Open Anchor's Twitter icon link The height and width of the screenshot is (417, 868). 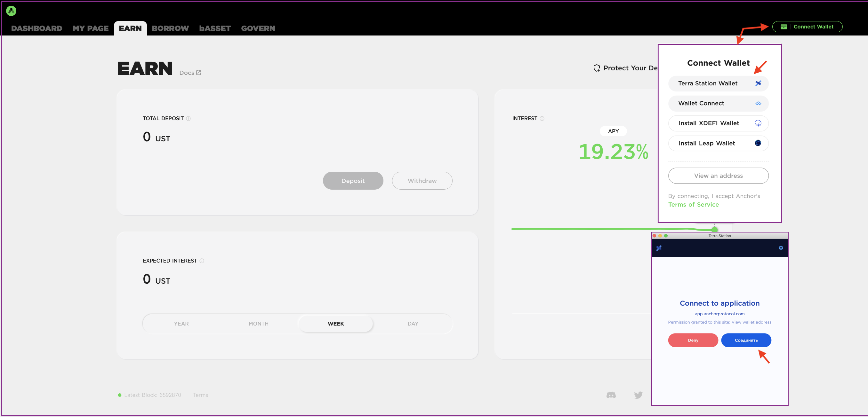click(x=638, y=395)
